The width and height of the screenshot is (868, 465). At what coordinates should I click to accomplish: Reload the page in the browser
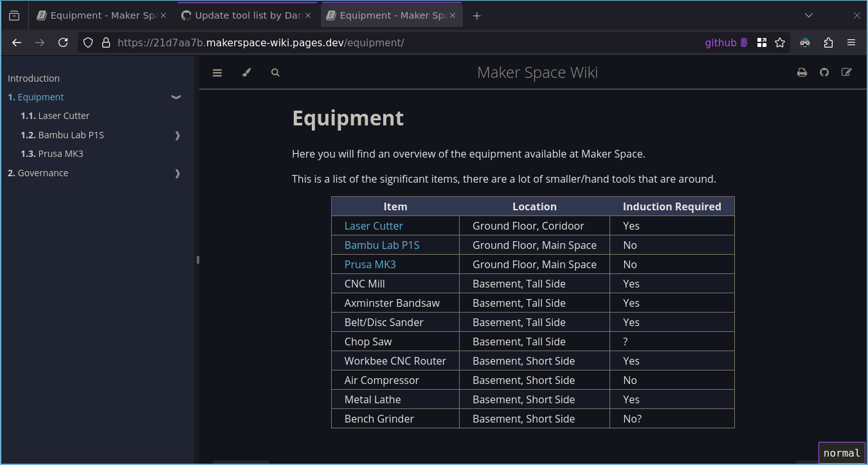(63, 42)
